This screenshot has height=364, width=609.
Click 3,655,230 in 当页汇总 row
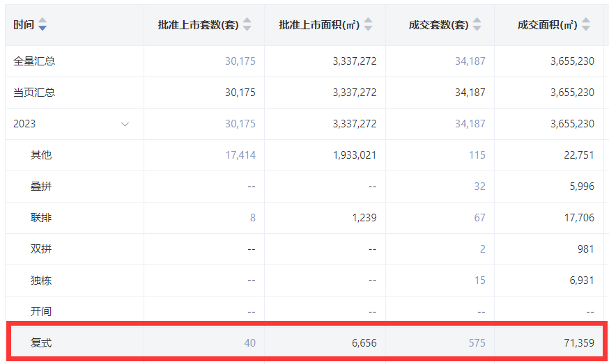(573, 93)
